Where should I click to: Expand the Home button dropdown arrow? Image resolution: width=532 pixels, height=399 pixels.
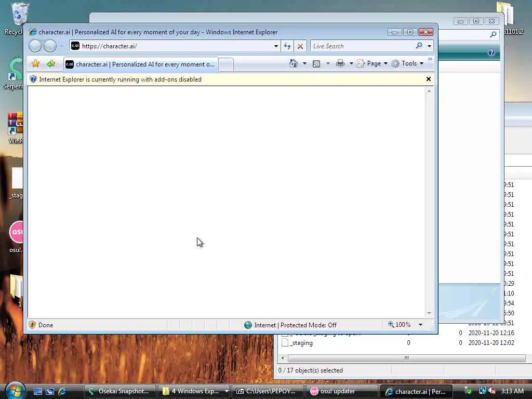304,63
